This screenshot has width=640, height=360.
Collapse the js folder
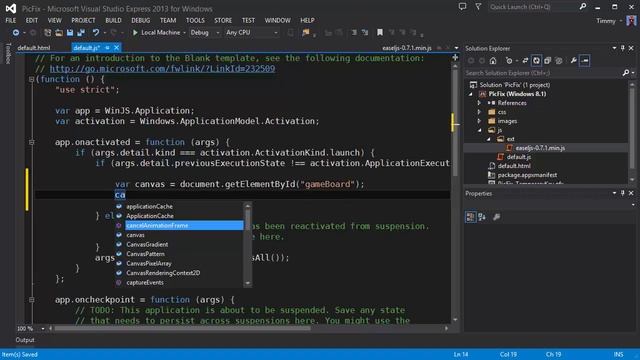tap(480, 130)
